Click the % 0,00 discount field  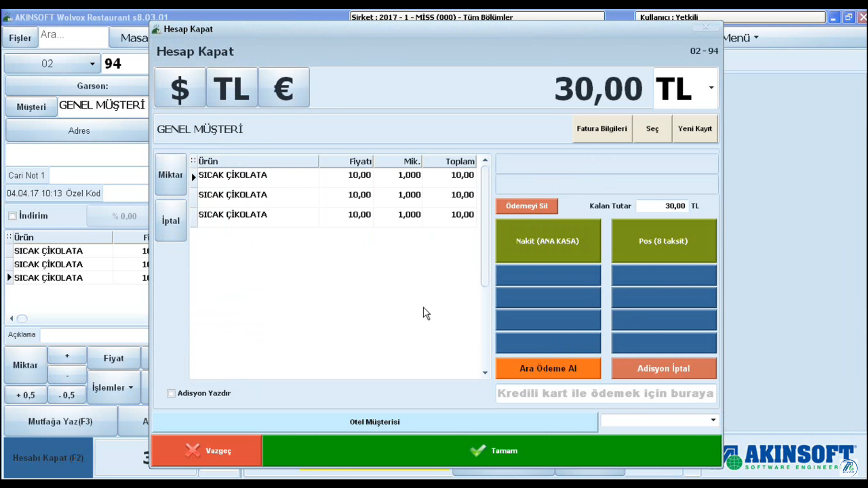pos(118,216)
